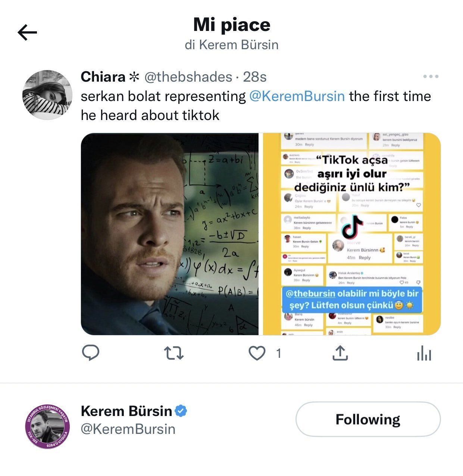The image size is (463, 476).
Task: Open Chiara's profile picture
Action: coord(47,95)
